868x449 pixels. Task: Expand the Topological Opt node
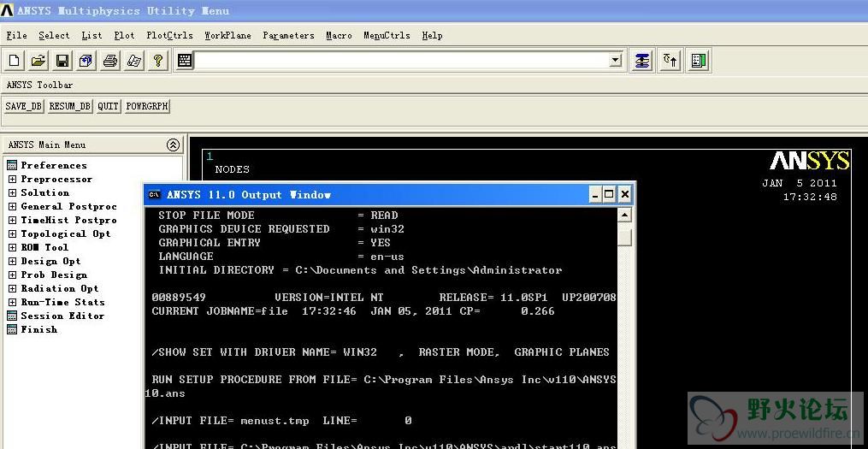(12, 233)
